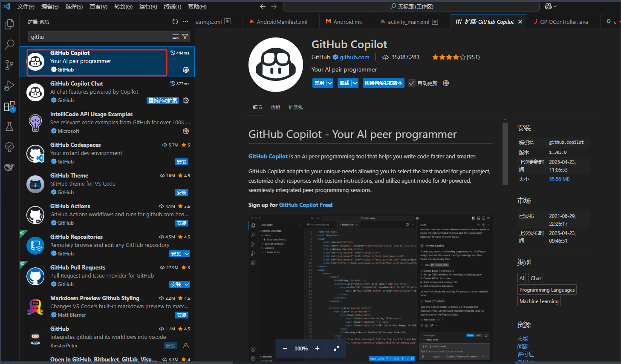Click 切换到预发布版本 button
Screen dimensions: 621x364
pyautogui.click(x=384, y=83)
